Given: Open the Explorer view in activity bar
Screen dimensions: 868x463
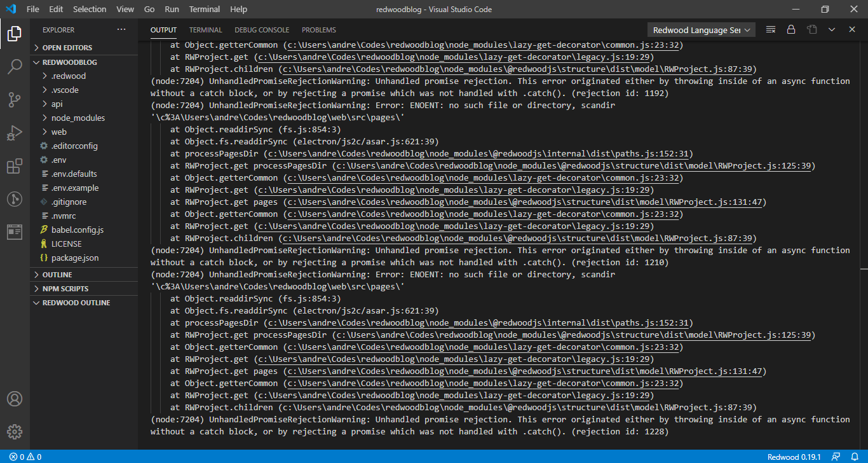Looking at the screenshot, I should 15,34.
